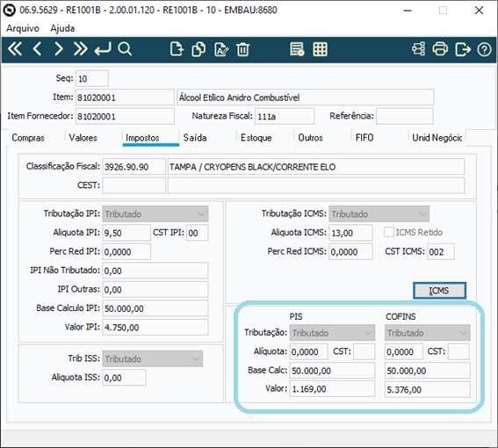The width and height of the screenshot is (498, 448).
Task: Jump to last record double-right arrow
Action: click(80, 49)
